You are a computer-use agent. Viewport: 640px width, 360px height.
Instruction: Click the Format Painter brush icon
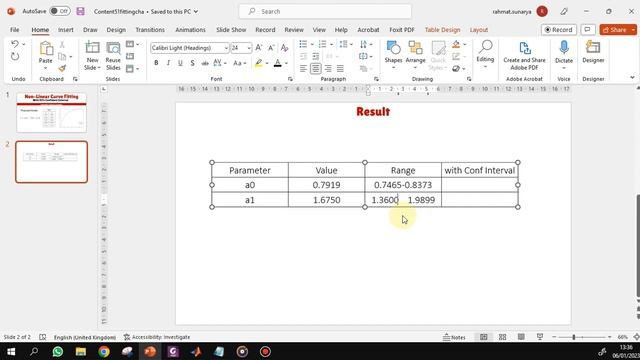tap(62, 68)
